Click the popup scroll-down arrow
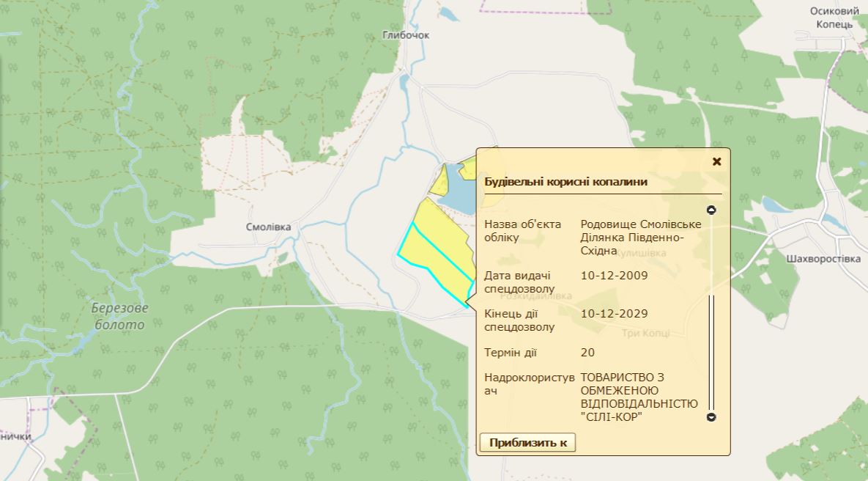Viewport: 868px width, 481px height. pyautogui.click(x=711, y=417)
